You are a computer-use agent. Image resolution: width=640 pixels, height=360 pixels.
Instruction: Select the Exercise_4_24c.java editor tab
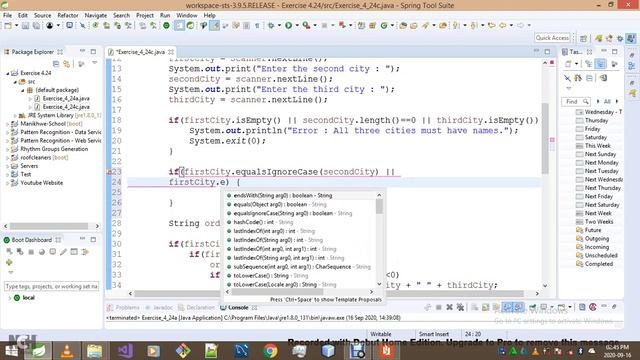[x=140, y=52]
